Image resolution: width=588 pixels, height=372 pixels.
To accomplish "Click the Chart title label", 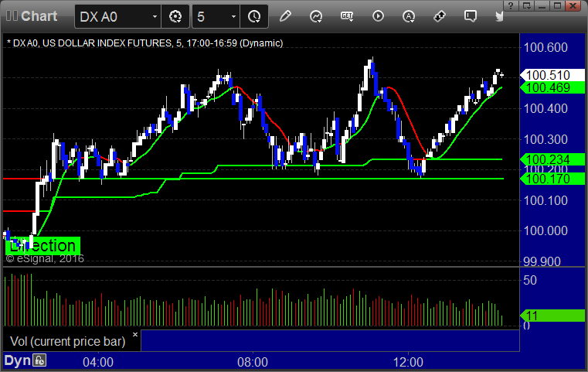I will [39, 16].
